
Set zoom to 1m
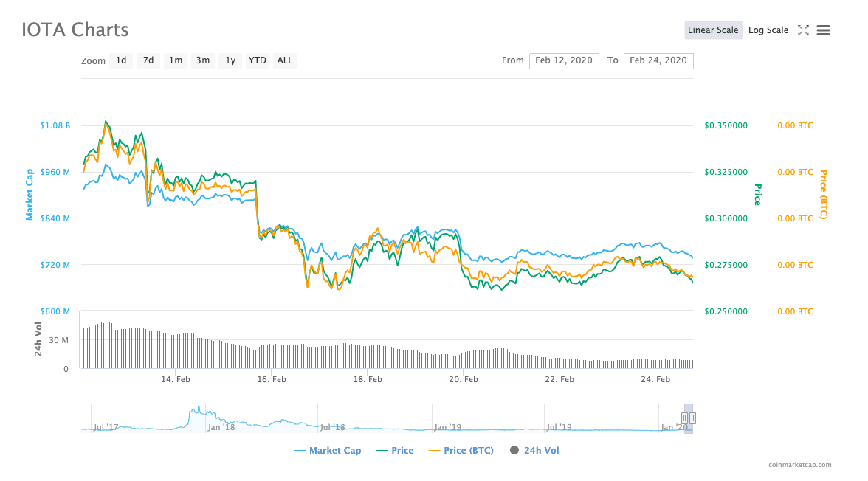point(176,61)
